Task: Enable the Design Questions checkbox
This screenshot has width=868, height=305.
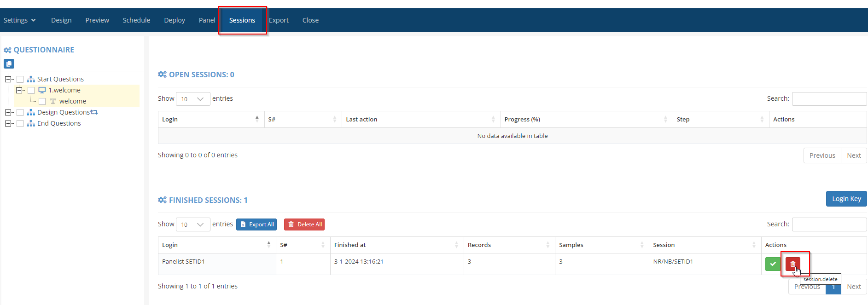Action: pyautogui.click(x=20, y=112)
